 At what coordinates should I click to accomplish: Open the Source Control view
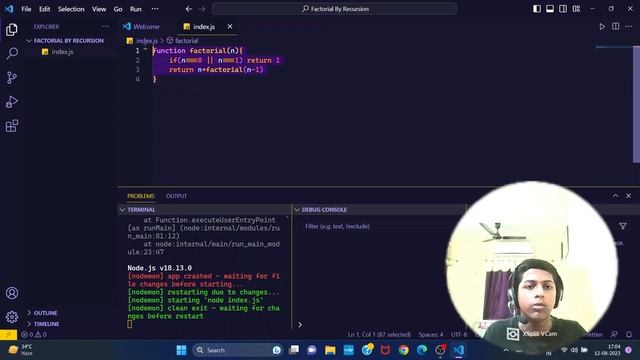point(12,78)
